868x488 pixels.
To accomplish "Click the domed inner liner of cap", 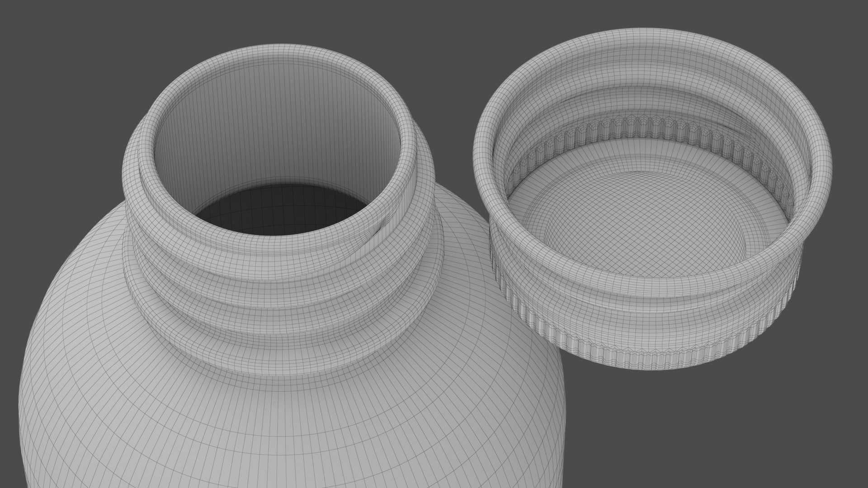I will pyautogui.click(x=644, y=224).
